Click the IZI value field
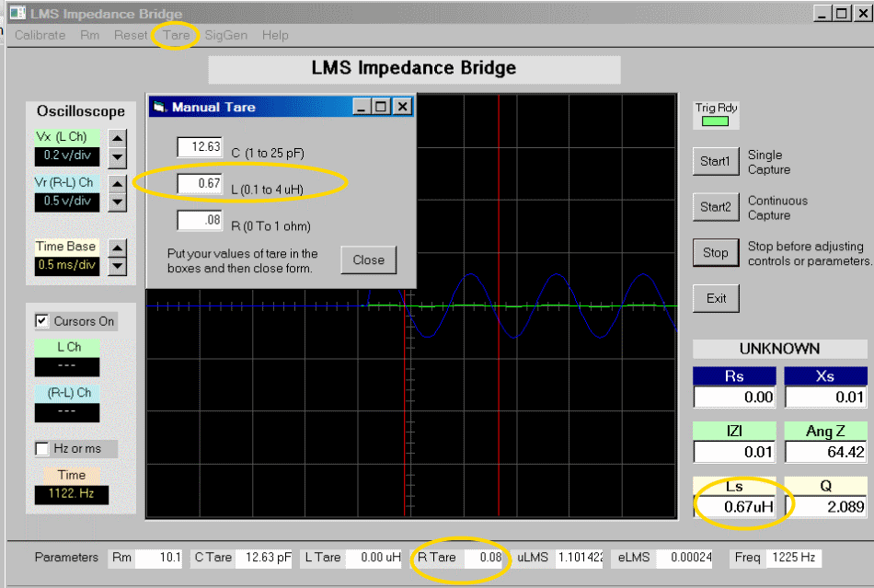This screenshot has width=874, height=588. pos(735,452)
